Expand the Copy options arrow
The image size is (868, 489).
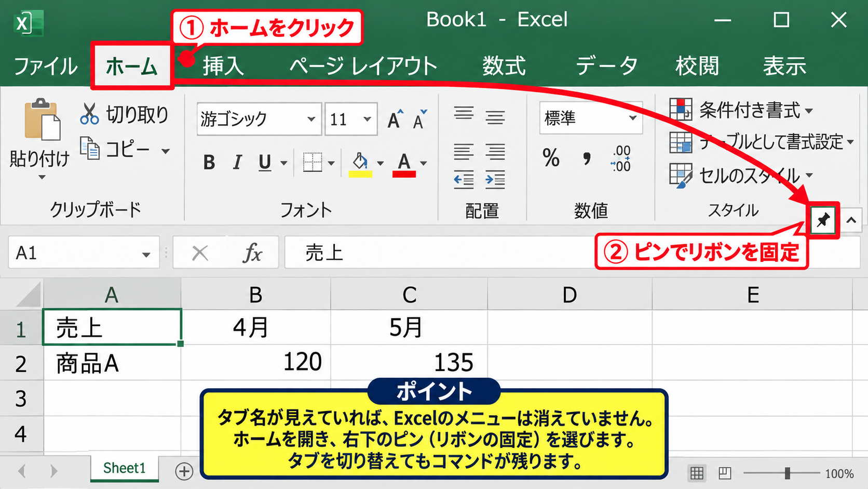tap(166, 151)
